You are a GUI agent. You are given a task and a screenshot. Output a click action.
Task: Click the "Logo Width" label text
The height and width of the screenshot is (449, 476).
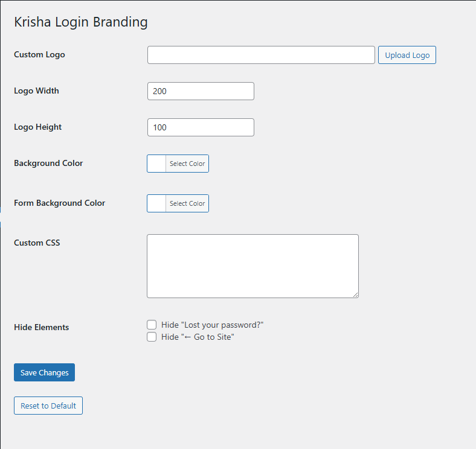36,91
